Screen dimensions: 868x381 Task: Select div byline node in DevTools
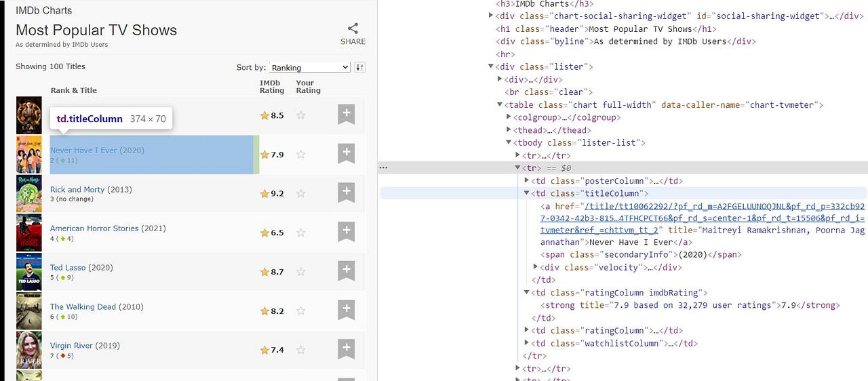tap(625, 41)
